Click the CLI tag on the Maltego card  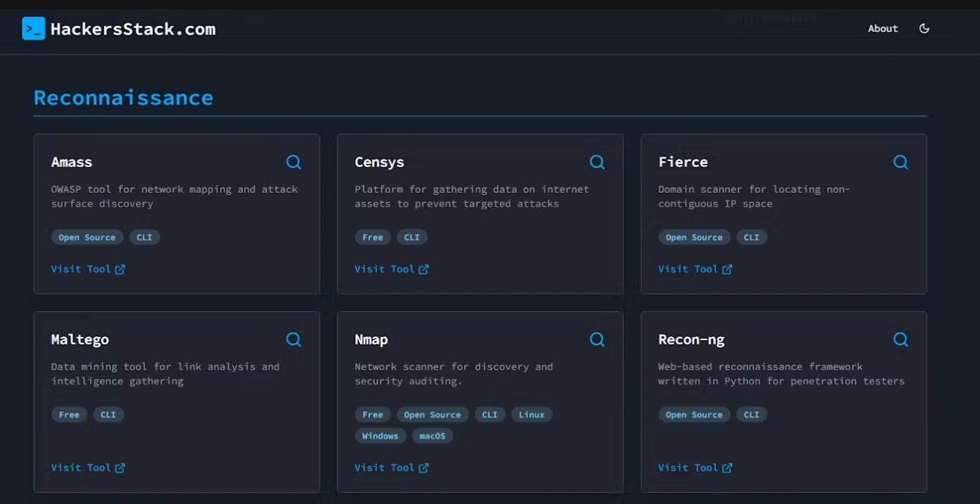click(109, 415)
